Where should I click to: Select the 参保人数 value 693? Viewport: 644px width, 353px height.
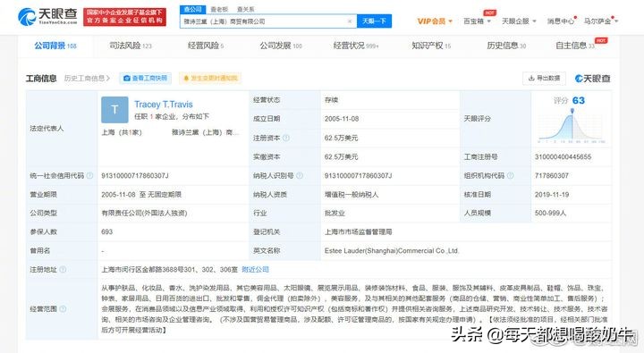(x=106, y=232)
